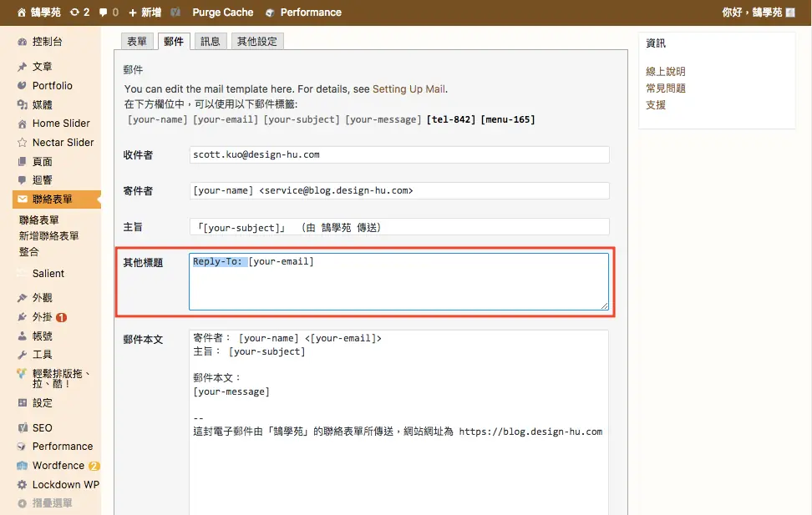This screenshot has width=812, height=515.
Task: Switch to the 表單 tab
Action: pyautogui.click(x=137, y=42)
